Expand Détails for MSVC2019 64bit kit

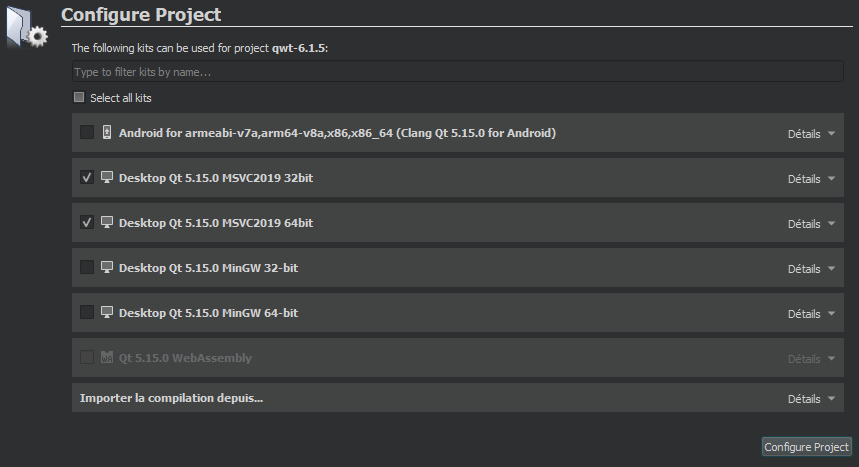click(811, 224)
